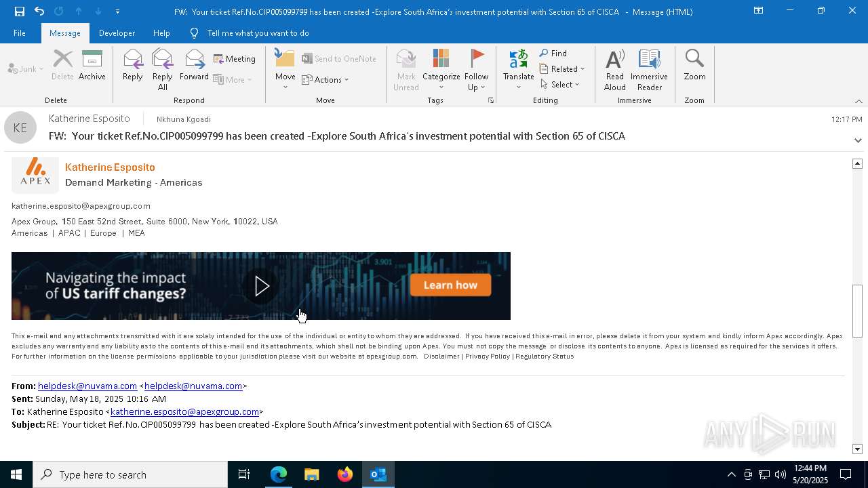Open the Categorize color menu

point(441,70)
